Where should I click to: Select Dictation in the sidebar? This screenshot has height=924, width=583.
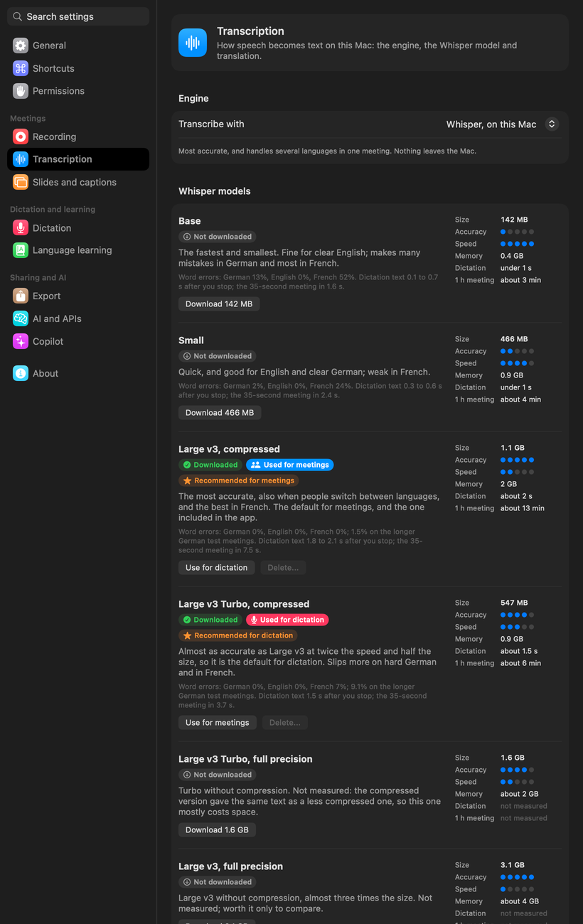pyautogui.click(x=78, y=228)
